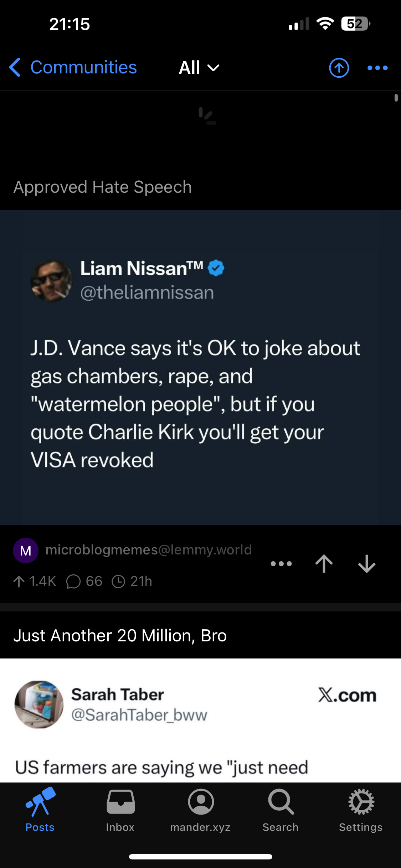Open the Liam Nissan tweet image

pyautogui.click(x=200, y=367)
